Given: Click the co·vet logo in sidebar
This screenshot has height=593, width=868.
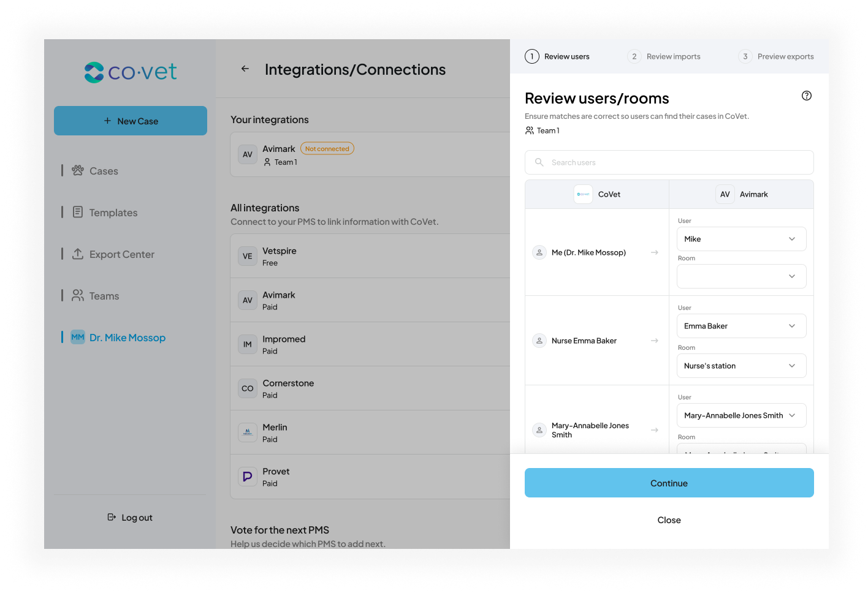Looking at the screenshot, I should coord(130,72).
